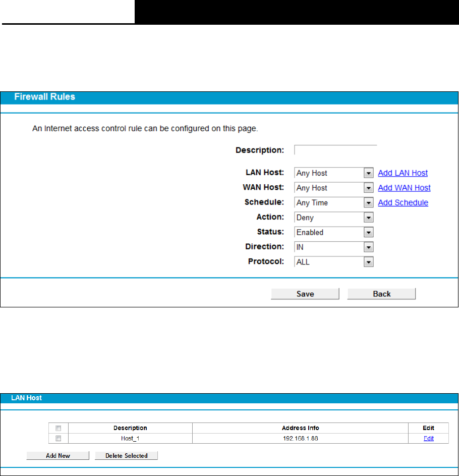Image resolution: width=459 pixels, height=476 pixels.
Task: Click the Edit column header
Action: click(x=428, y=428)
